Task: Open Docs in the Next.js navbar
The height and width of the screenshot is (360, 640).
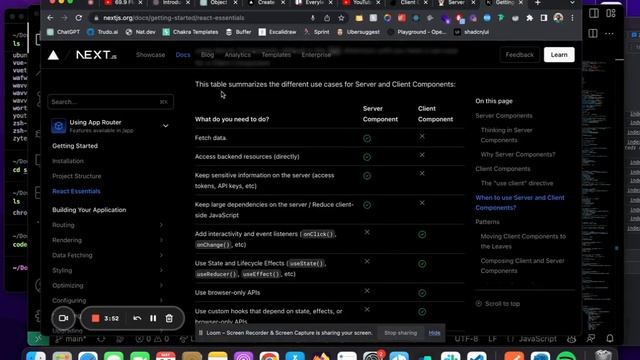Action: pos(183,55)
